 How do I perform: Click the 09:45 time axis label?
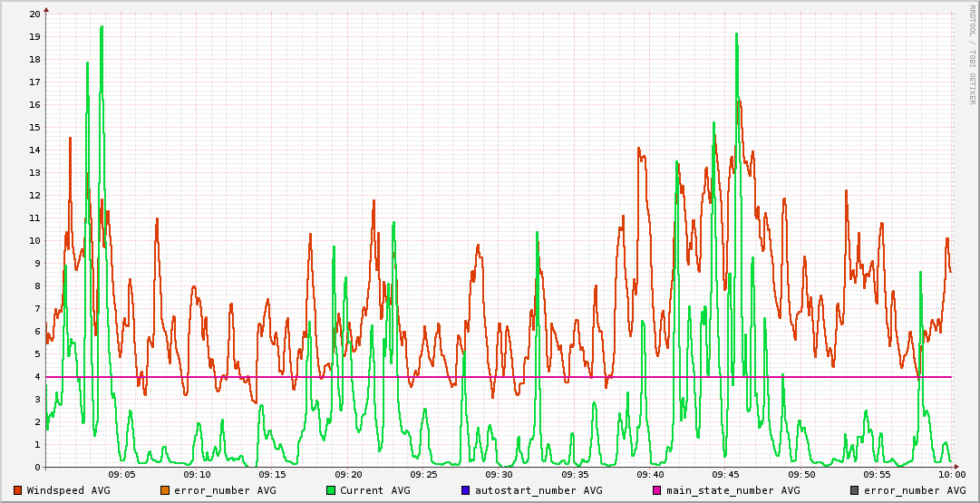tap(724, 476)
